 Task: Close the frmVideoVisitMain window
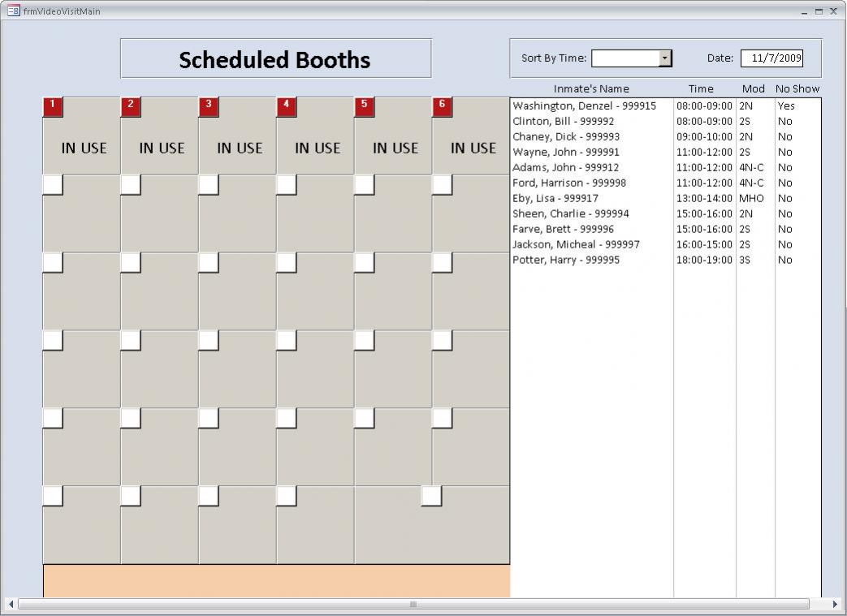(833, 11)
